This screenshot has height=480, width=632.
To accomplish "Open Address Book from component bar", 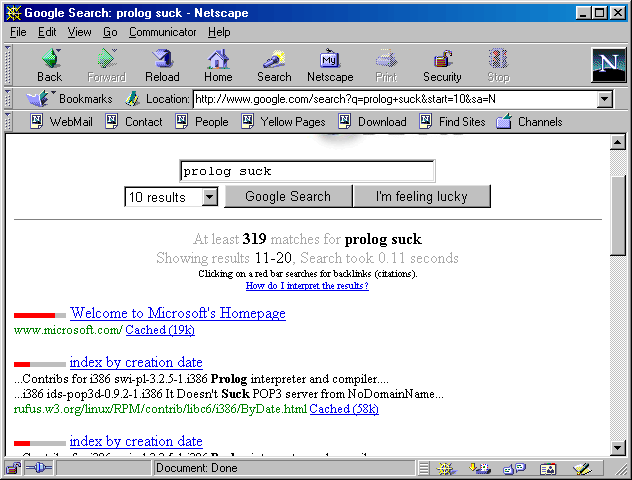I will 548,468.
